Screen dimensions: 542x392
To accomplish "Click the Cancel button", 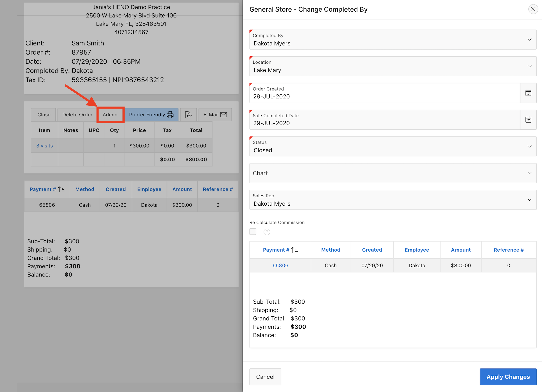I will click(x=265, y=377).
